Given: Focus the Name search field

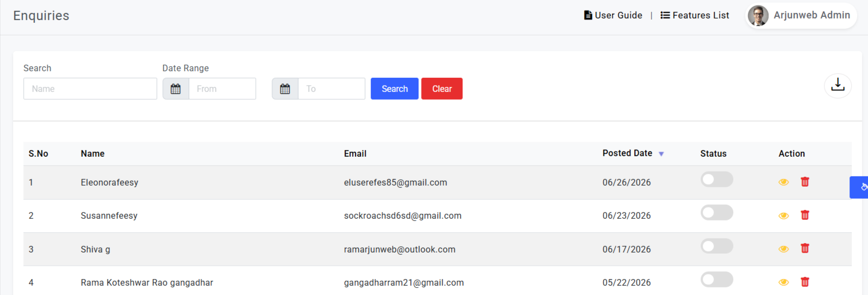Looking at the screenshot, I should tap(90, 89).
